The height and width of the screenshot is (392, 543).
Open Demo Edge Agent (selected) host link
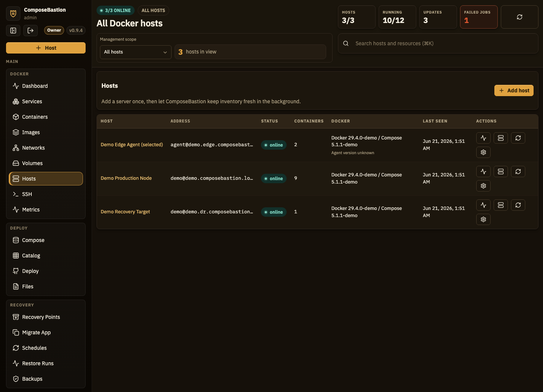click(x=132, y=145)
